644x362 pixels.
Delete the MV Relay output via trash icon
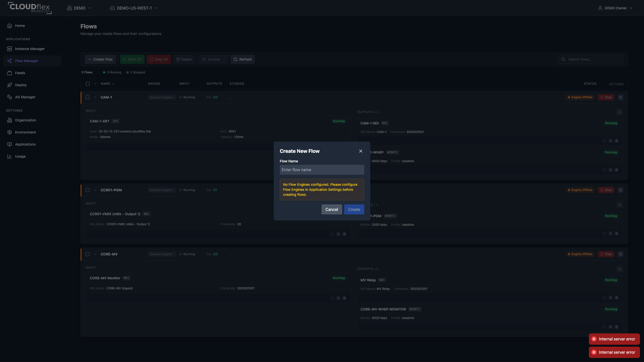pos(617,298)
